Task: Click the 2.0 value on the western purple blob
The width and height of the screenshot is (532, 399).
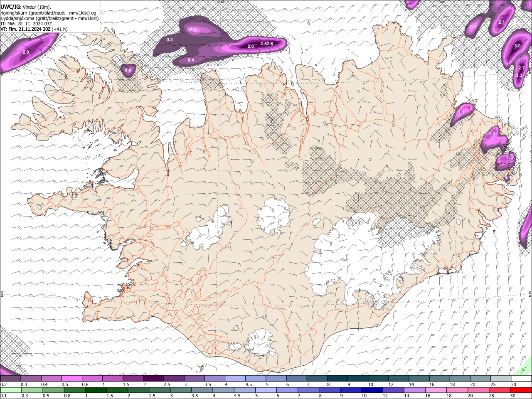Action: [x=26, y=52]
